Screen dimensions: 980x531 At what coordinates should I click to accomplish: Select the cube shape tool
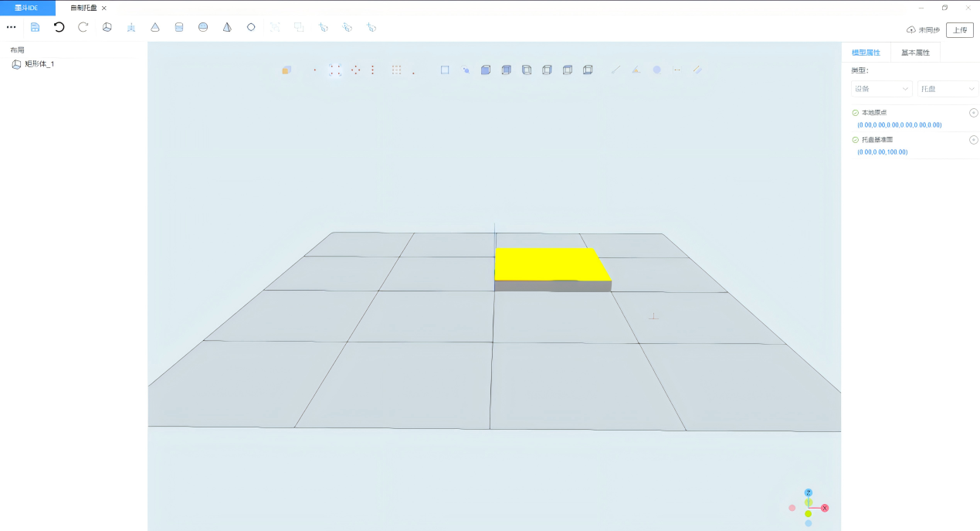point(107,27)
